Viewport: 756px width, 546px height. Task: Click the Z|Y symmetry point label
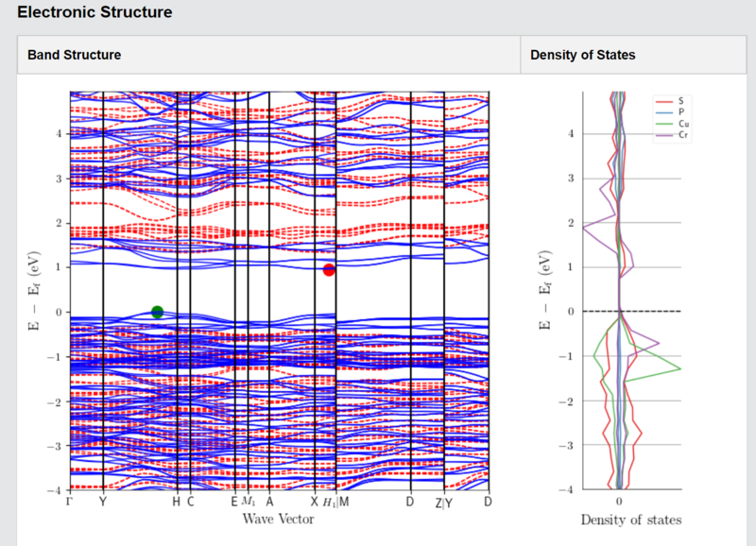tap(444, 503)
